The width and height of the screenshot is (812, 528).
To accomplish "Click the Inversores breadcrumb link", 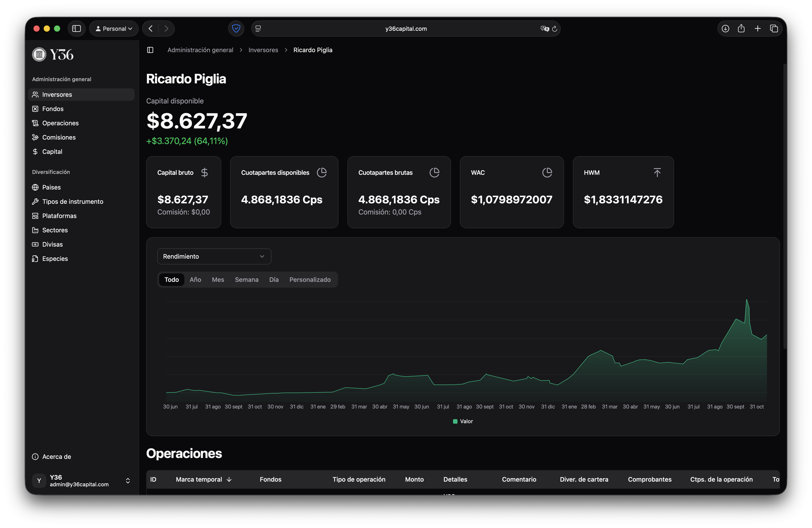I will pos(263,50).
